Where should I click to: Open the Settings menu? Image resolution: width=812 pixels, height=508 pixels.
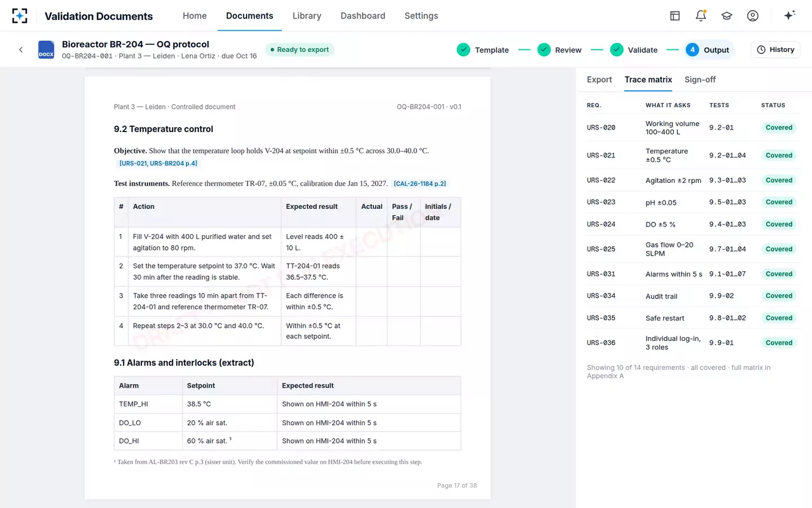tap(421, 16)
